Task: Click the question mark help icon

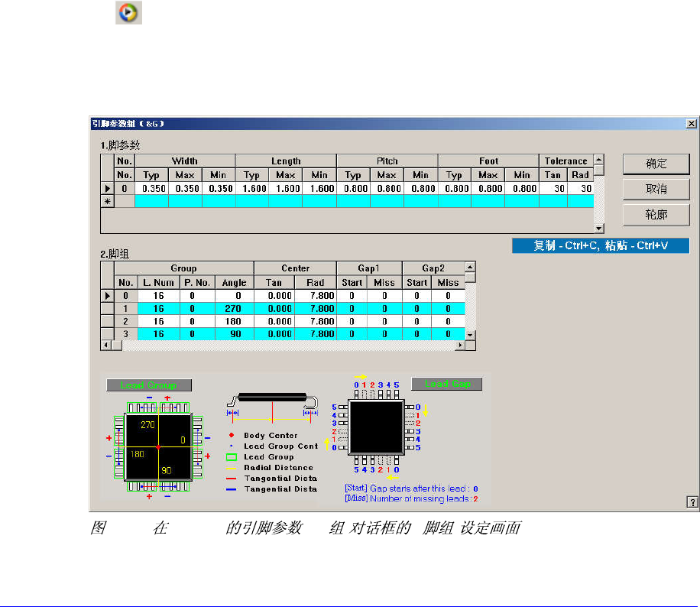Action: click(x=692, y=502)
